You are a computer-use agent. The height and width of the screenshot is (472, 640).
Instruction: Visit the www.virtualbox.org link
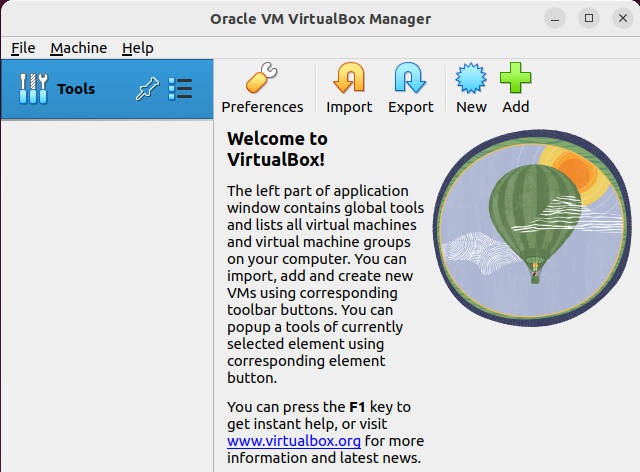[x=294, y=441]
